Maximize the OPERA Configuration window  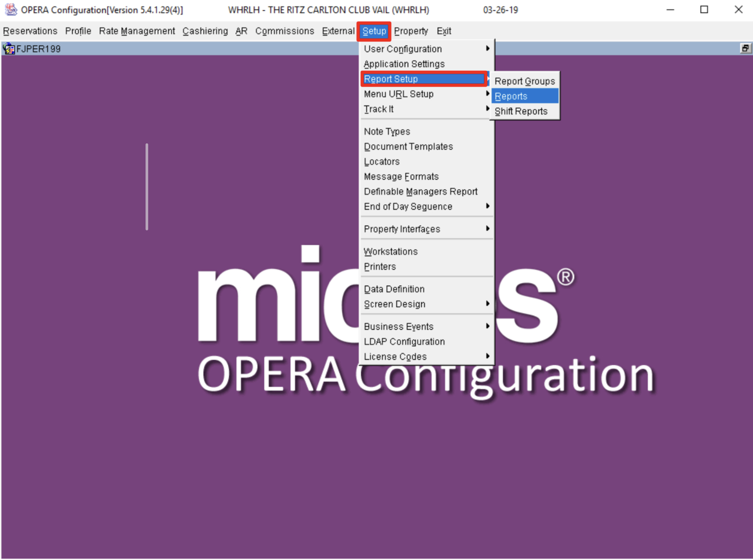pos(704,10)
